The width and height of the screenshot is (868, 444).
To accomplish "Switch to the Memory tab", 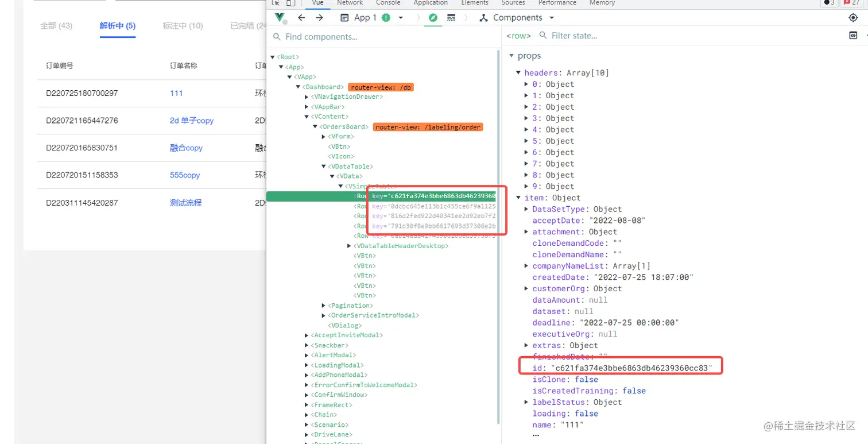I will (x=602, y=3).
